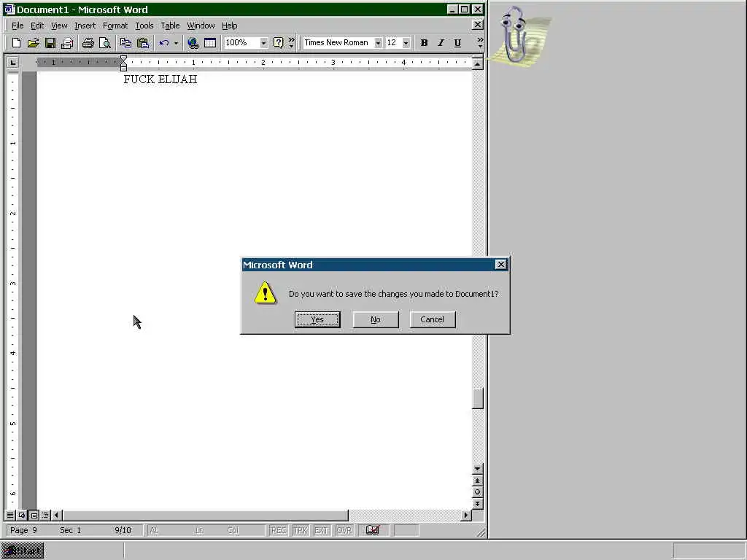
Task: Open Microsoft Word Help question icon
Action: (278, 43)
